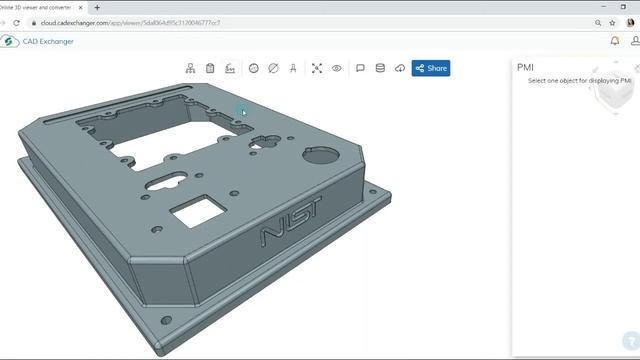Select the measurement dial tool
Image resolution: width=640 pixels, height=360 pixels.
[253, 68]
